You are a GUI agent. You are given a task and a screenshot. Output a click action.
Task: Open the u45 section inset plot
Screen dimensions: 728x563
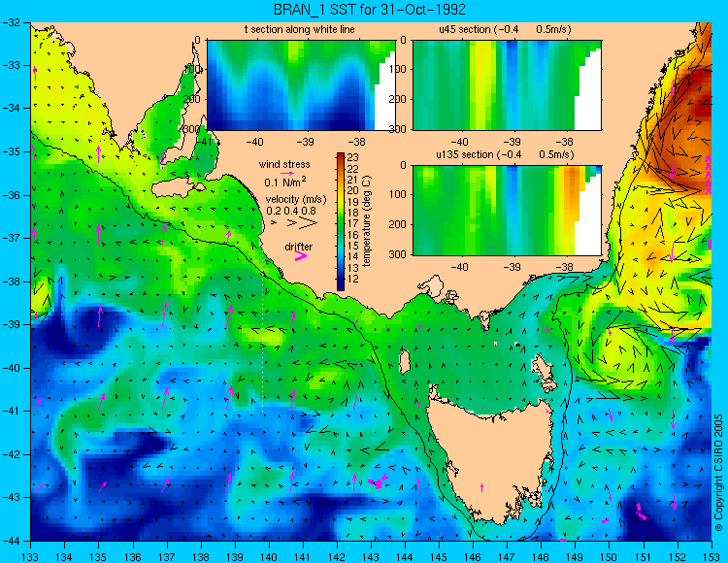coord(507,85)
